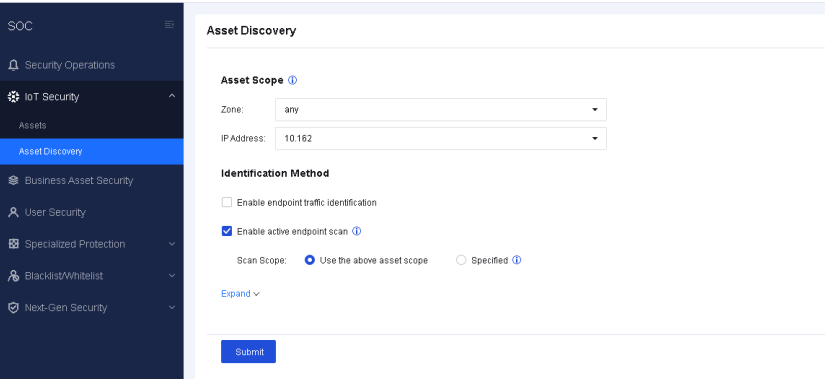Image resolution: width=825 pixels, height=379 pixels.
Task: Open the Asset Scope info icon
Action: click(x=293, y=80)
